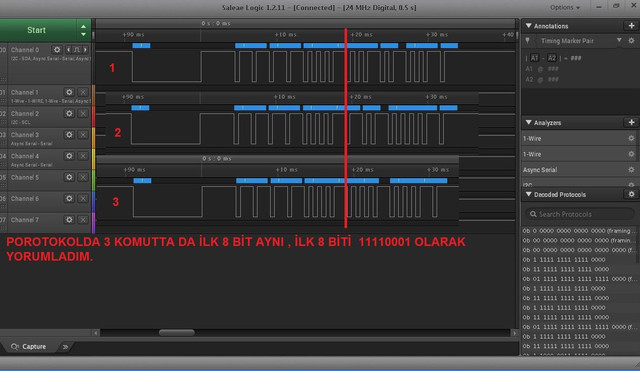Open the Timing Marker Pair dropdown arrow

coord(619,40)
